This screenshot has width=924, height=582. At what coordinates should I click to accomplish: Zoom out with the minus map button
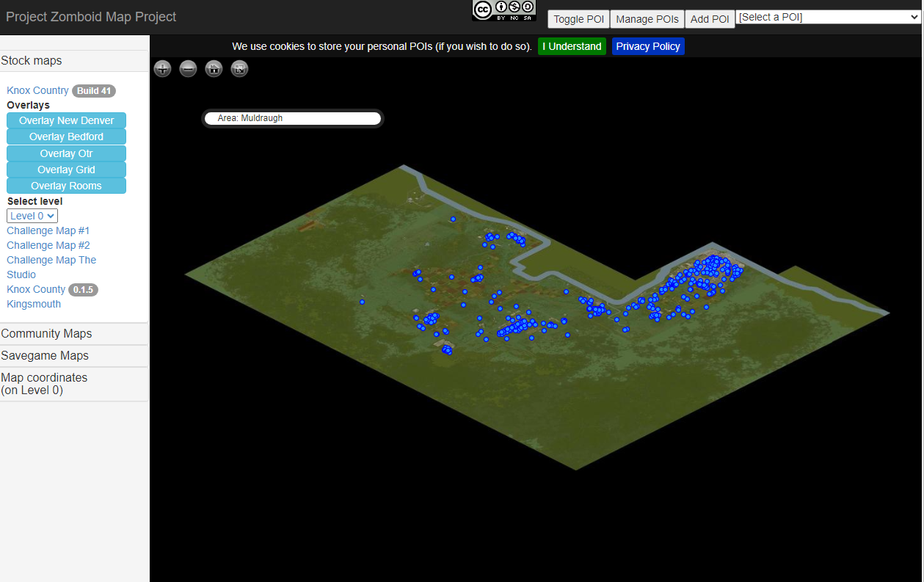click(188, 69)
